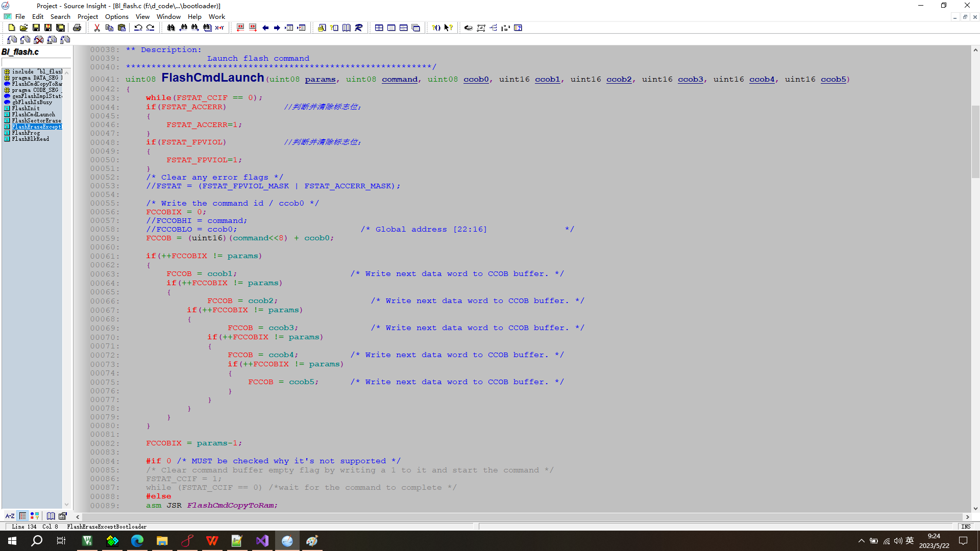Open Windows Start menu
Screen dimensions: 980x551
point(12,541)
